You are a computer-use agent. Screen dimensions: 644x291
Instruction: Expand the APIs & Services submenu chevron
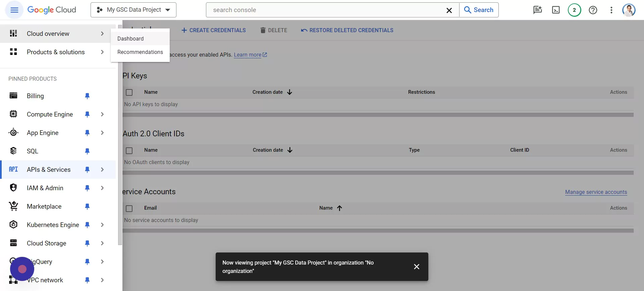[102, 169]
